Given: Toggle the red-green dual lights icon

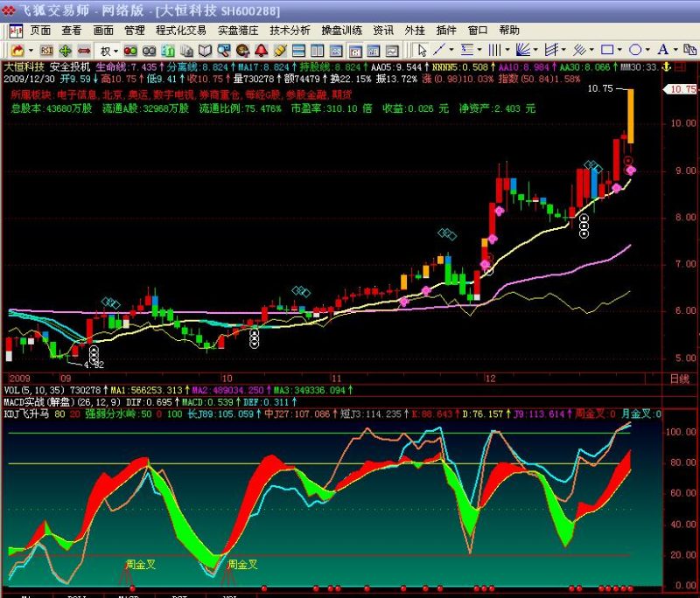Looking at the screenshot, I should click(x=130, y=51).
